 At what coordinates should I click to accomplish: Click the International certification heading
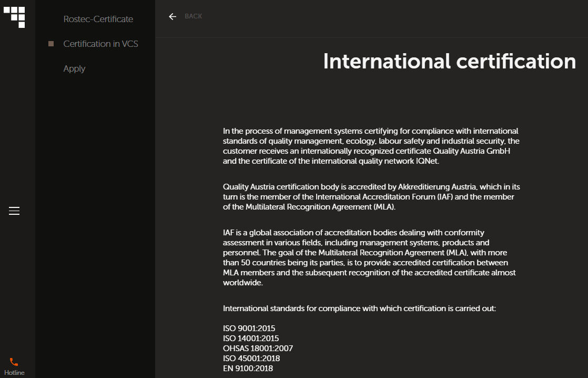point(449,61)
